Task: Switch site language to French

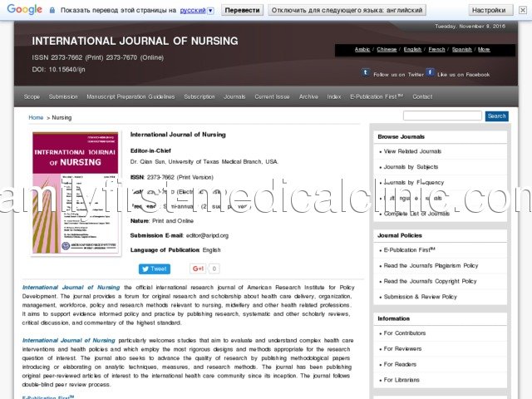Action: [x=436, y=50]
